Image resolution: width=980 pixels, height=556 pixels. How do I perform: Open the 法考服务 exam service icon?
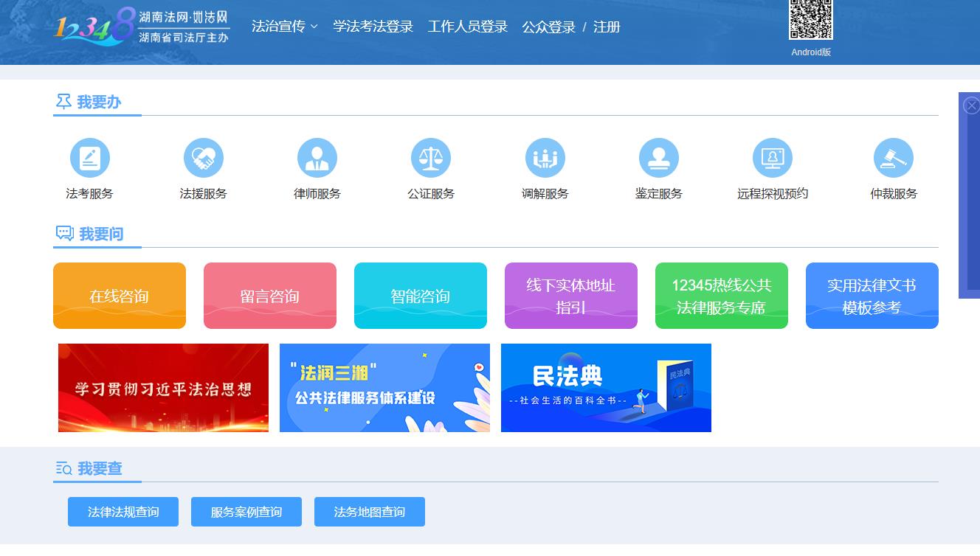90,158
